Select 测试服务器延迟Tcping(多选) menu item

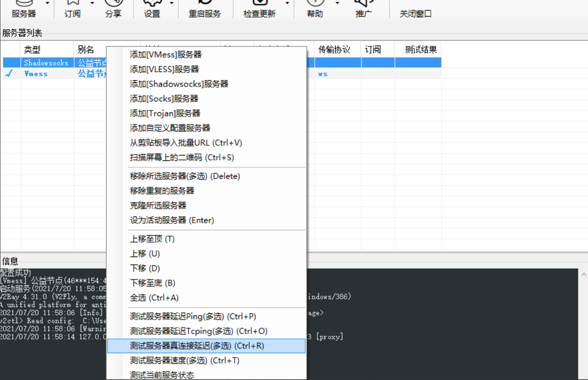(206, 331)
